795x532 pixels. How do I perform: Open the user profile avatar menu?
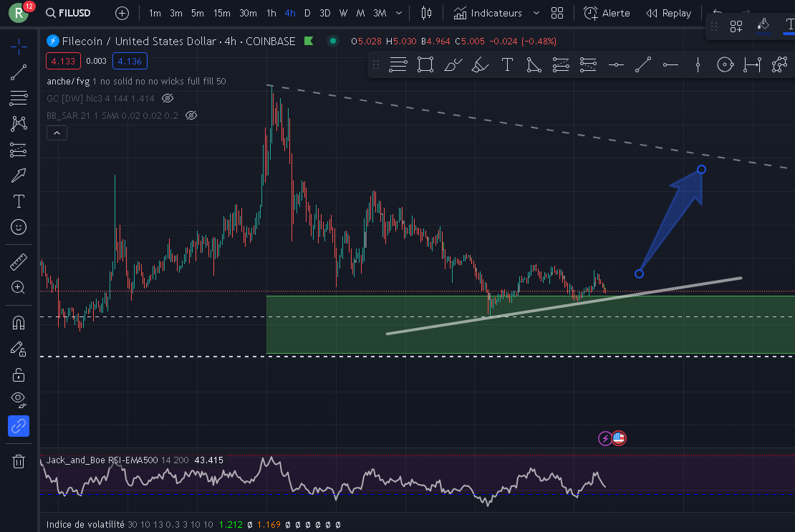click(x=19, y=13)
